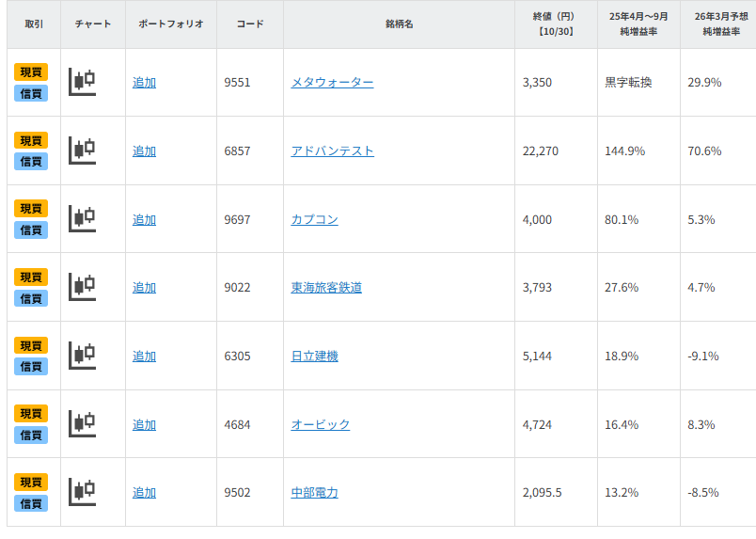View the chart icon for 東海旅客鉄道
Image resolution: width=756 pixels, height=539 pixels.
83,287
